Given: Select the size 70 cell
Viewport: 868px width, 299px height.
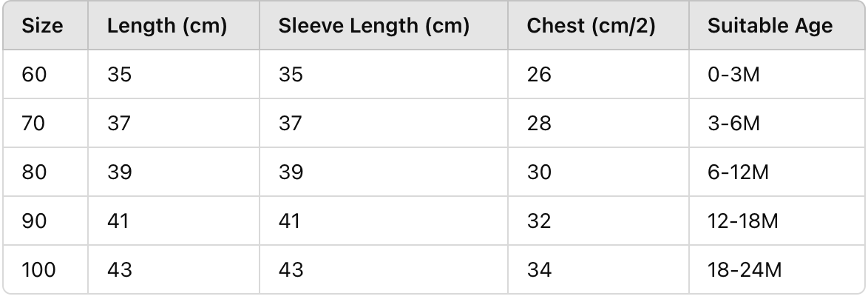Looking at the screenshot, I should point(34,124).
